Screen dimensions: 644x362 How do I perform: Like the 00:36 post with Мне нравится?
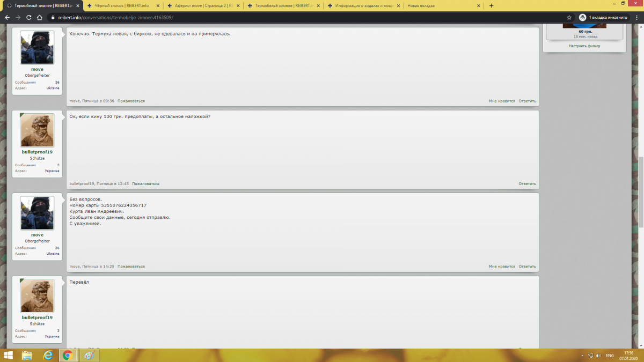[x=502, y=101]
